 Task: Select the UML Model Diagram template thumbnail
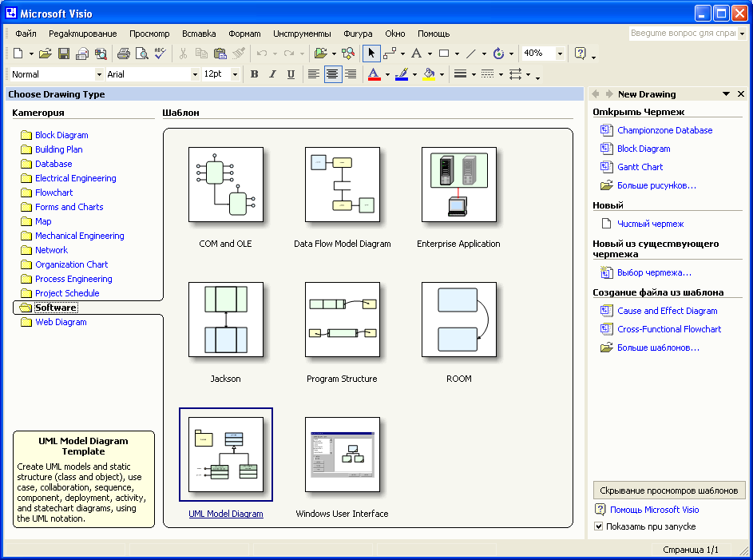pos(226,455)
